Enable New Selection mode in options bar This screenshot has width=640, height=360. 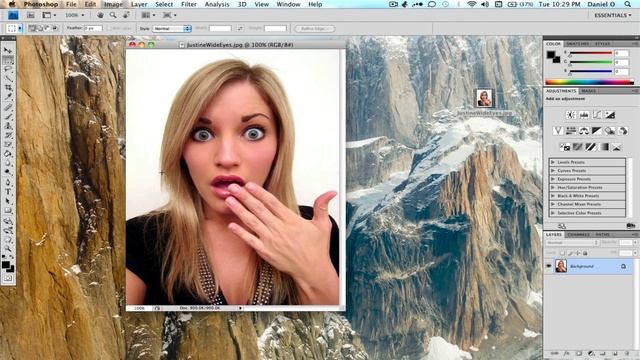[x=31, y=28]
